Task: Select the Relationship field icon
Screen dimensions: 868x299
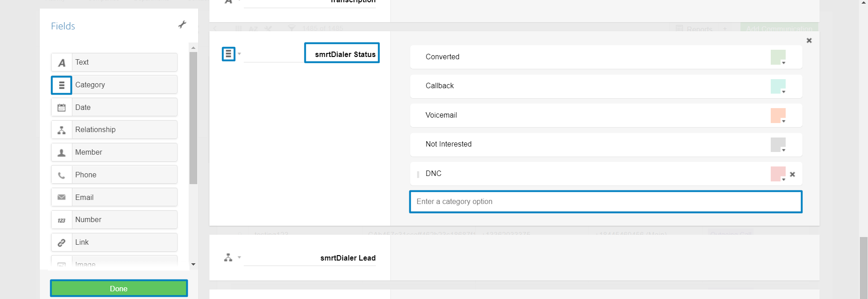Action: coord(62,130)
